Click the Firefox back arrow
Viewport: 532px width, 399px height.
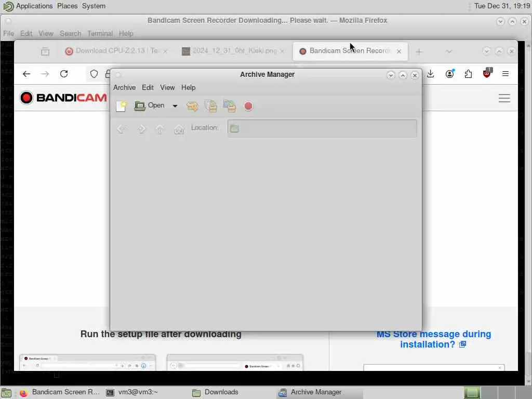click(x=26, y=74)
